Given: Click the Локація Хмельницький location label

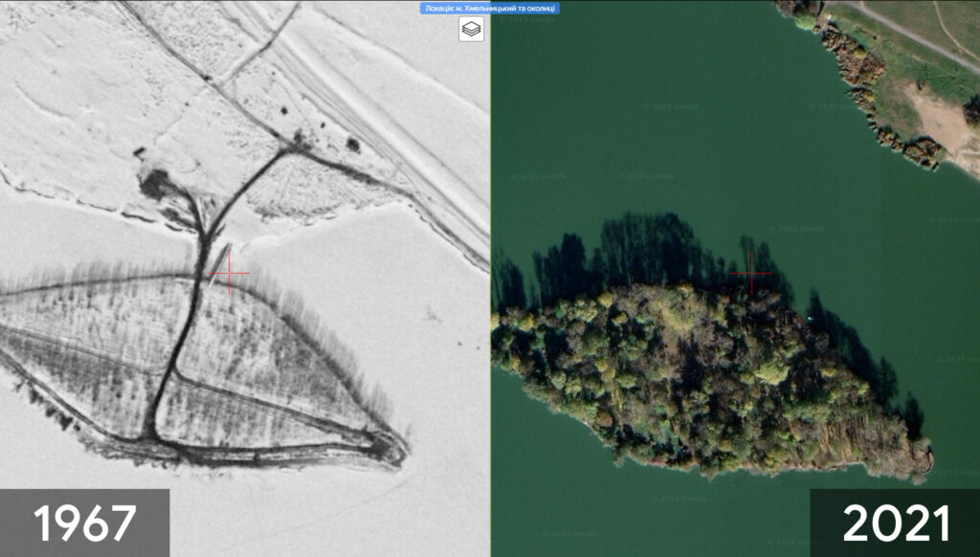Looking at the screenshot, I should [490, 9].
